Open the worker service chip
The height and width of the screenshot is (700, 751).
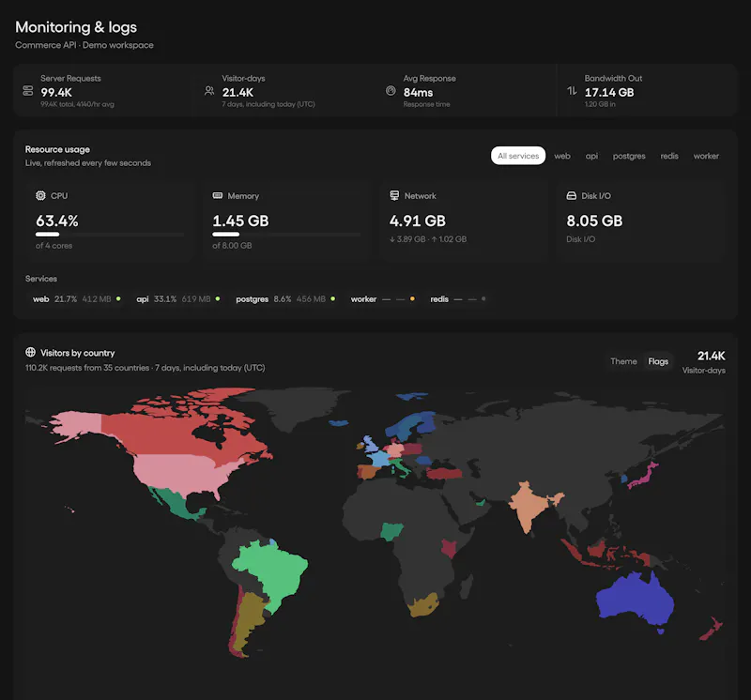point(382,298)
